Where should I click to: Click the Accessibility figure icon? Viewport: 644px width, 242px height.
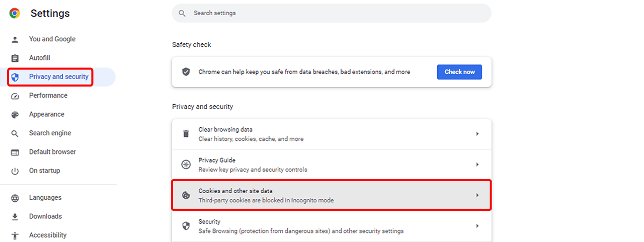[15, 235]
